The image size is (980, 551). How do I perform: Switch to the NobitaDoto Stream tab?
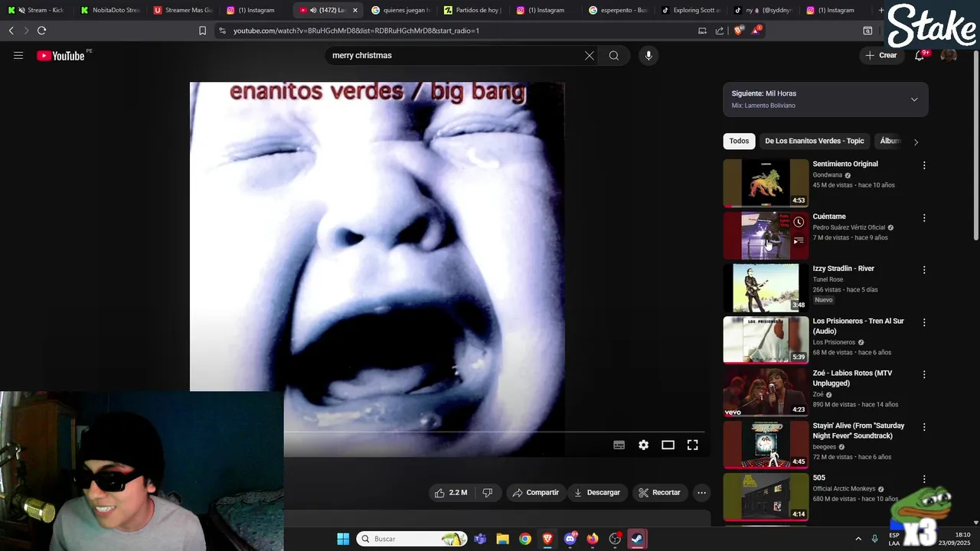109,10
